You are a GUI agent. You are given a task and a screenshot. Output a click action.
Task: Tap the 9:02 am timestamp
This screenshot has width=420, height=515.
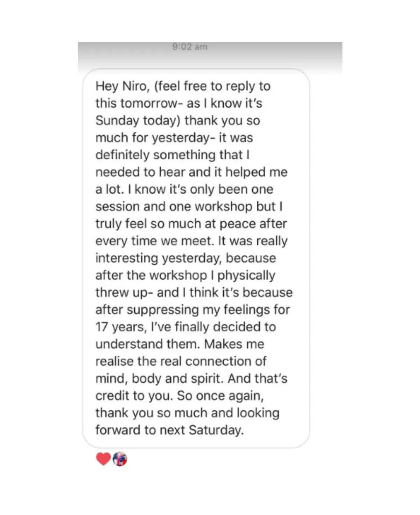190,47
